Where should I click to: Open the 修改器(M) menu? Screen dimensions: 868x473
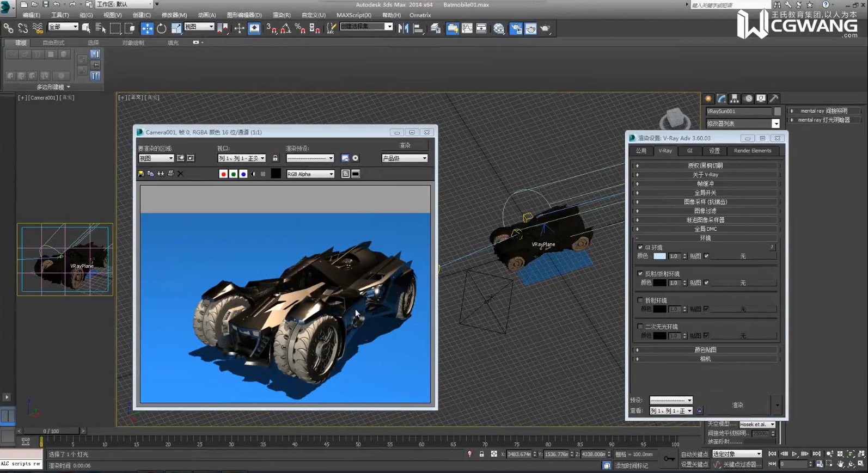[x=174, y=15]
